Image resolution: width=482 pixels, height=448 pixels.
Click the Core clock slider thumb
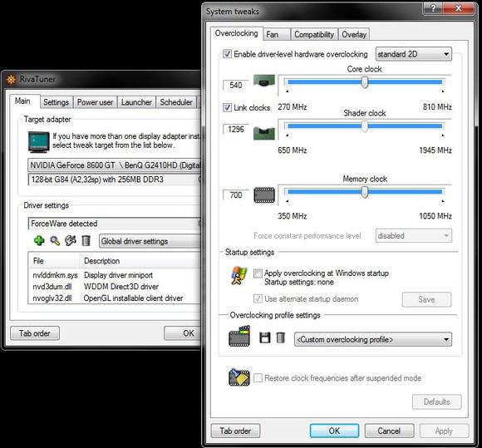tap(365, 82)
